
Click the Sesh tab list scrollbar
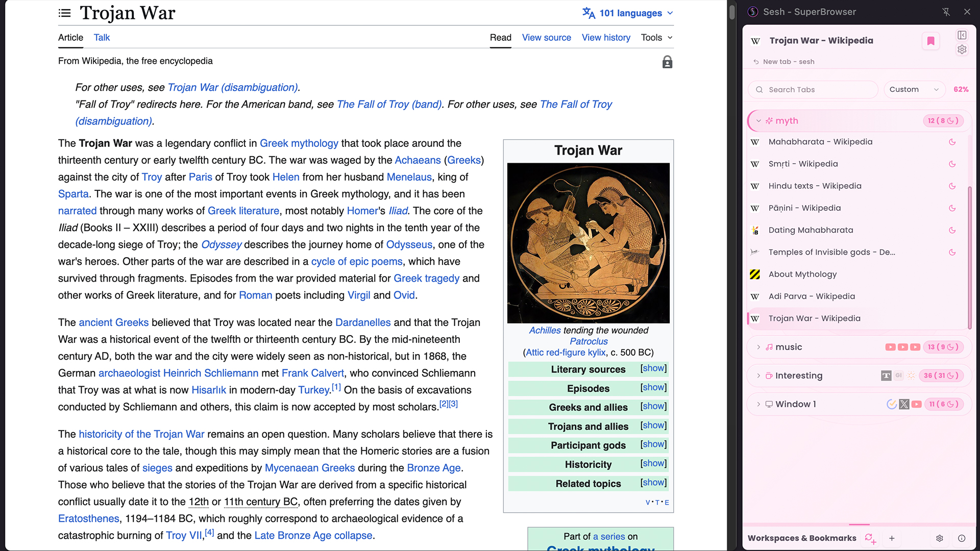pyautogui.click(x=969, y=257)
